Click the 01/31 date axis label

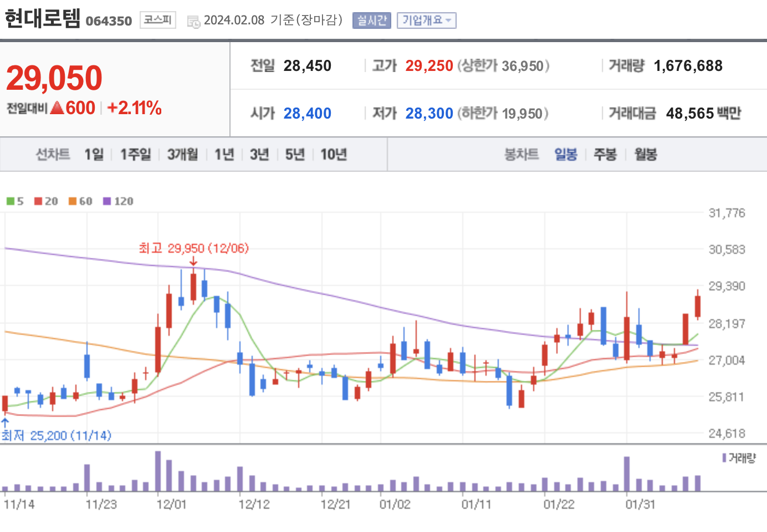(640, 504)
